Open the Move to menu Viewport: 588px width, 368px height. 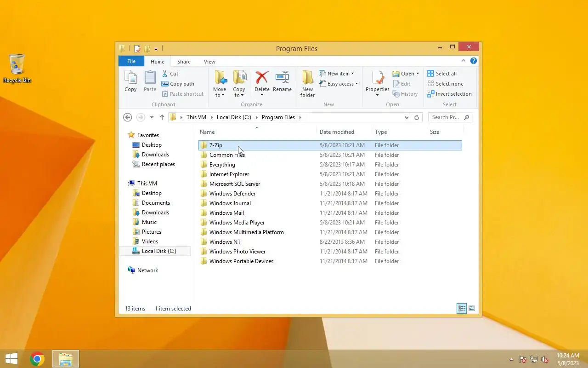coord(220,84)
